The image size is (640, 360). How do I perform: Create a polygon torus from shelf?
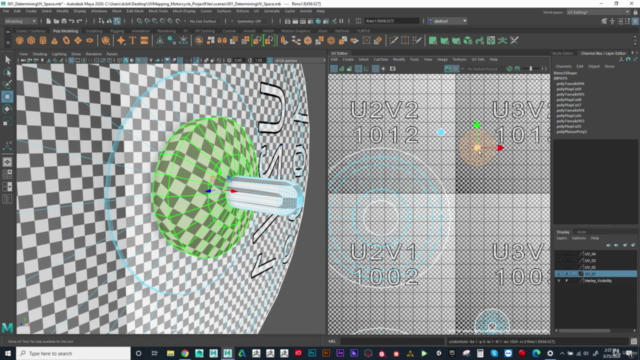[x=66, y=40]
